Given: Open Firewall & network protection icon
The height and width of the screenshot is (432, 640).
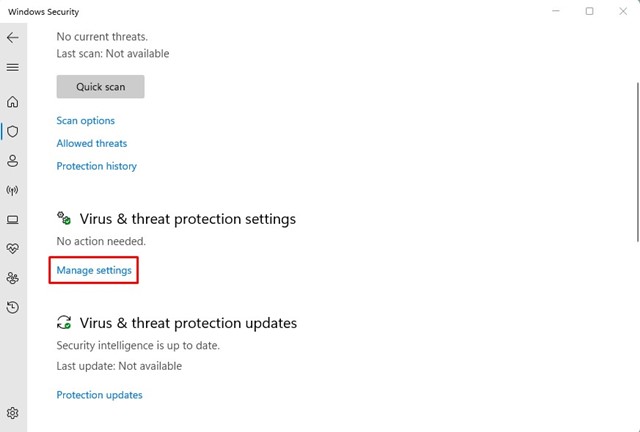Looking at the screenshot, I should (12, 190).
